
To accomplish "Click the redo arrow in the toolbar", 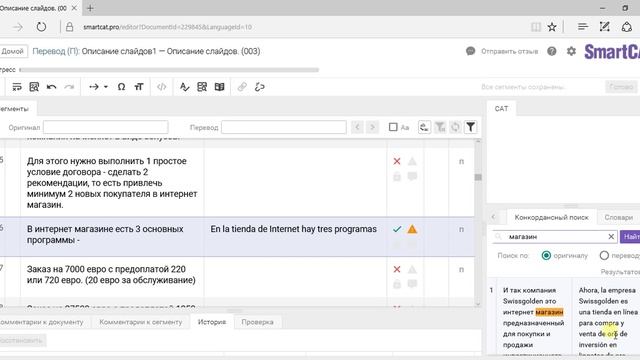I will pos(69,87).
